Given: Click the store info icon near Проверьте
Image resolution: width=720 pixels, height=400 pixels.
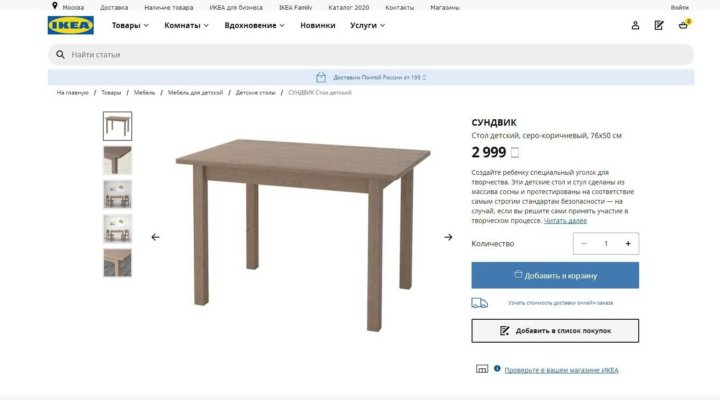Looking at the screenshot, I should click(x=497, y=368).
